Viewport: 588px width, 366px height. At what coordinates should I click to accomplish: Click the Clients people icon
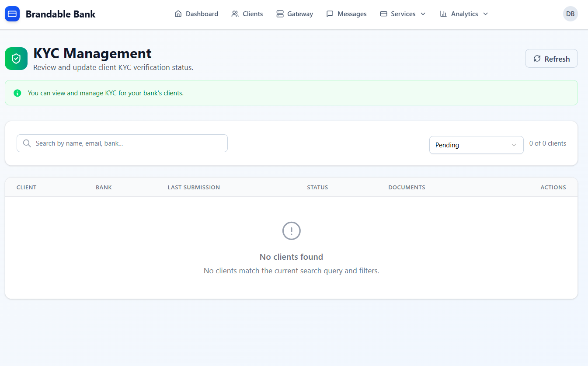point(234,14)
